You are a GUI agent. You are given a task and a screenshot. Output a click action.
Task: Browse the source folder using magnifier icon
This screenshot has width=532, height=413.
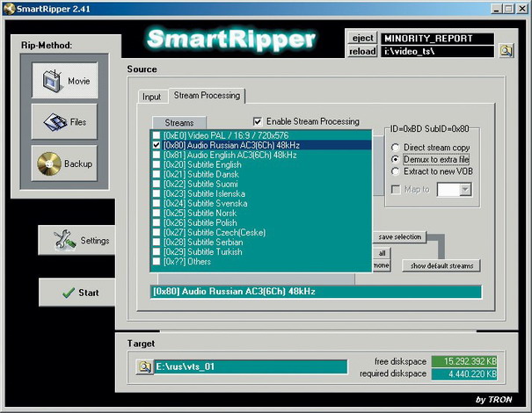pos(506,51)
